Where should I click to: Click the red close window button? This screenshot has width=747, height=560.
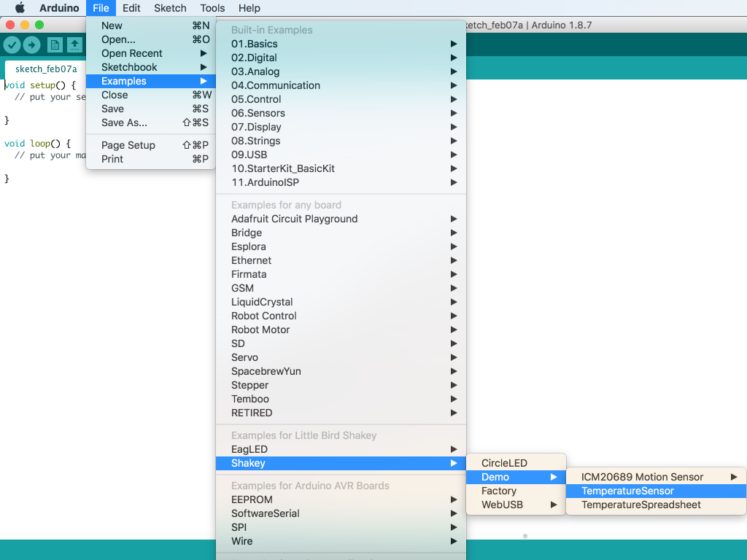10,25
